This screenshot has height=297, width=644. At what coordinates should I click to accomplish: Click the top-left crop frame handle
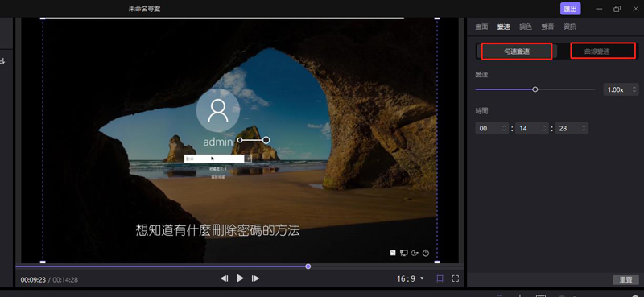coord(43,18)
